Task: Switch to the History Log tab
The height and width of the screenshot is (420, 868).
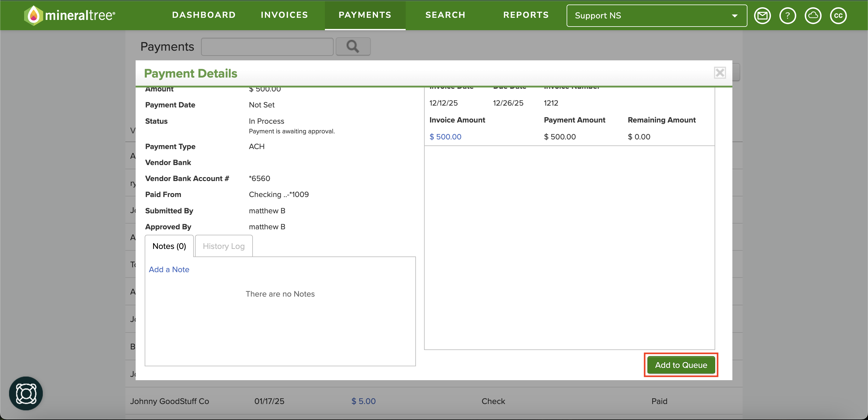Action: 224,246
